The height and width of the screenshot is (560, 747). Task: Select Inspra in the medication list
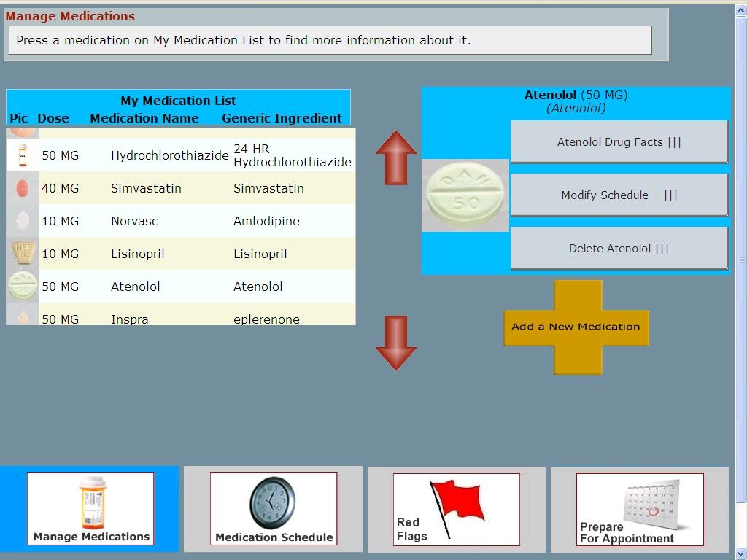coord(130,319)
